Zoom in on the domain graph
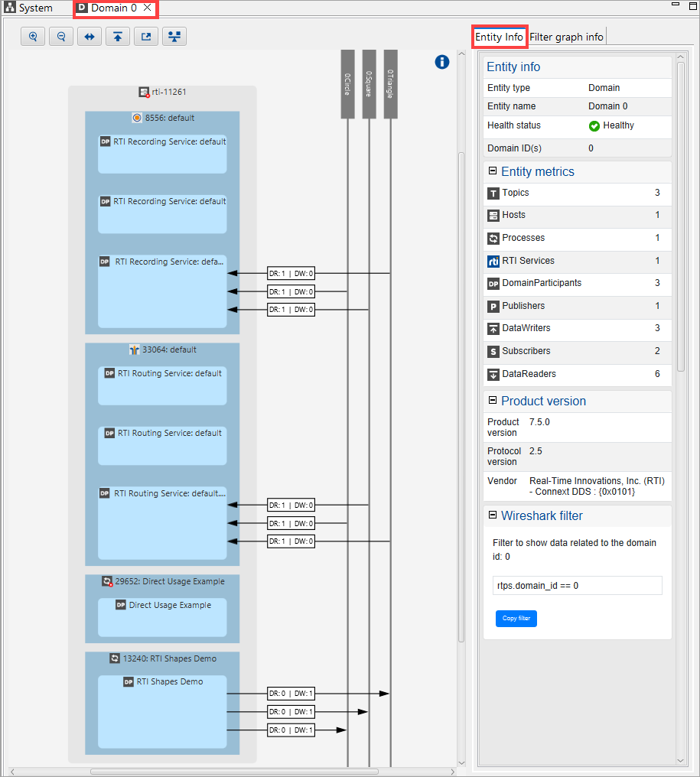 [x=33, y=37]
